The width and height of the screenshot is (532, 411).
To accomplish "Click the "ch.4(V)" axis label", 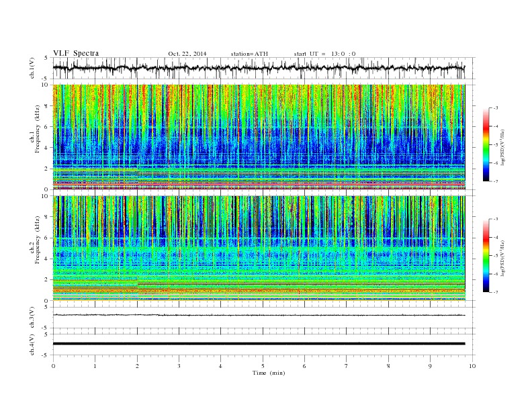I will pos(32,345).
